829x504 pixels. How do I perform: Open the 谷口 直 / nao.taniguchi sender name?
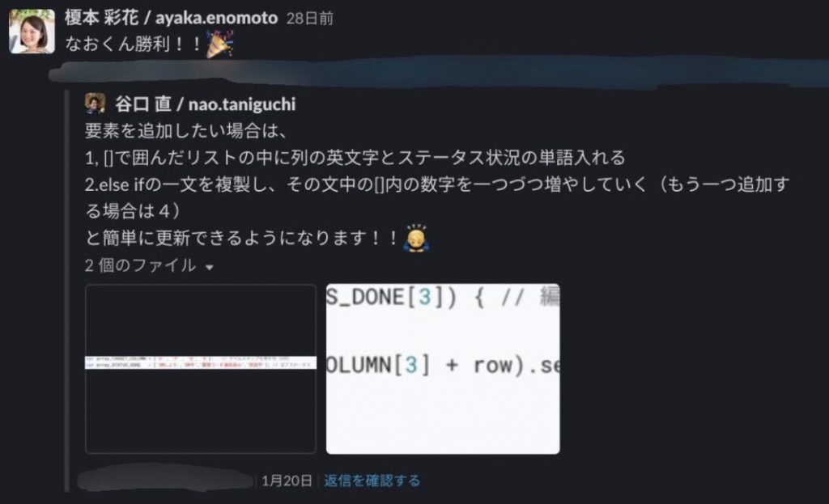tap(206, 104)
